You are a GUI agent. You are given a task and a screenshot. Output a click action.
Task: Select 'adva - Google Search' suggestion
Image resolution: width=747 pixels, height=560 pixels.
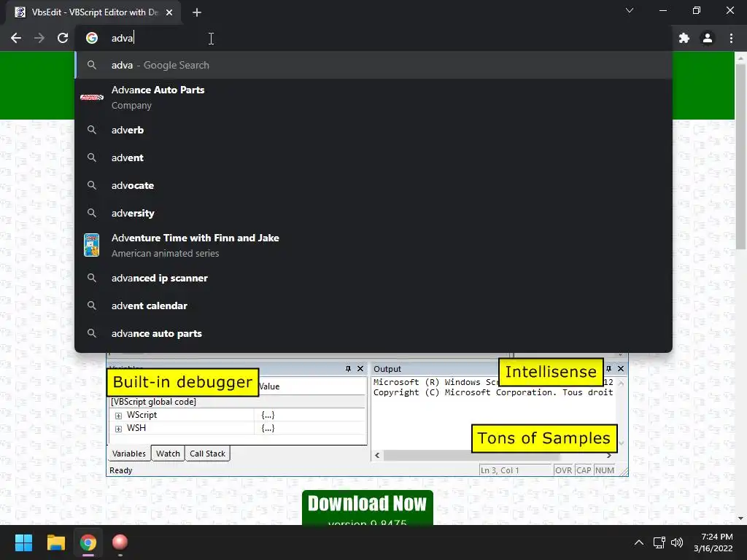click(x=373, y=65)
